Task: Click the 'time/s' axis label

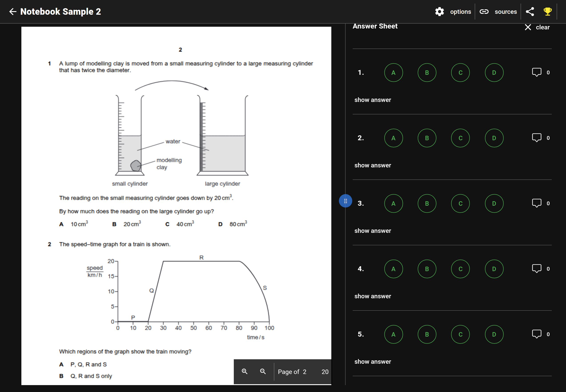Action: tap(255, 337)
